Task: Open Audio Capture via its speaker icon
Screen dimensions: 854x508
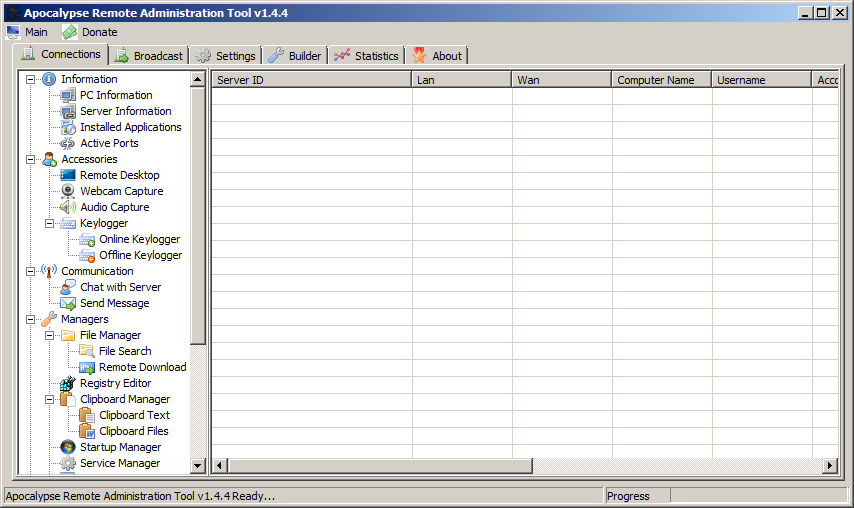Action: pyautogui.click(x=68, y=207)
